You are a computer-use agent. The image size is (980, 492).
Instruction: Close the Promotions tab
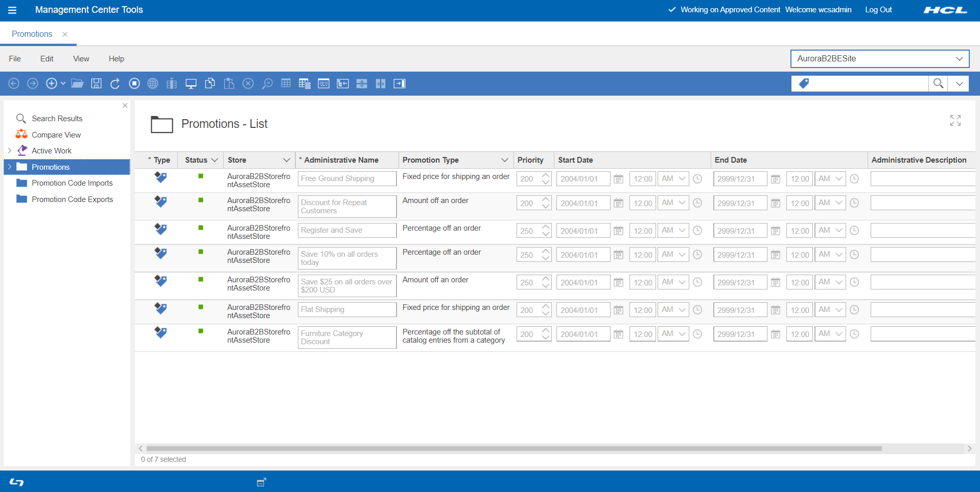click(x=65, y=34)
